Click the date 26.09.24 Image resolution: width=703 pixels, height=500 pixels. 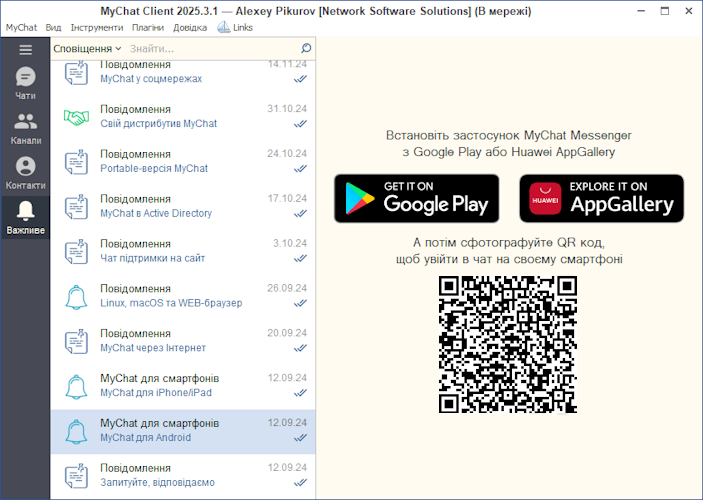point(287,288)
